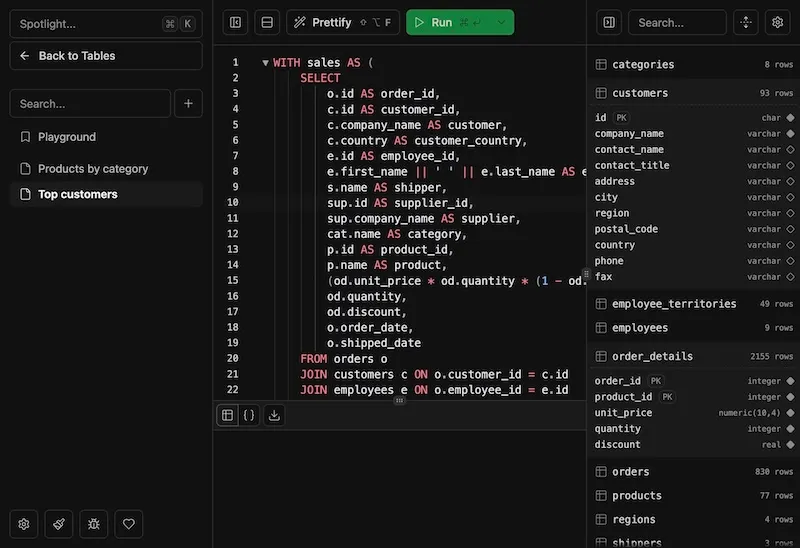Download the query results
This screenshot has height=548, width=800.
pos(275,415)
